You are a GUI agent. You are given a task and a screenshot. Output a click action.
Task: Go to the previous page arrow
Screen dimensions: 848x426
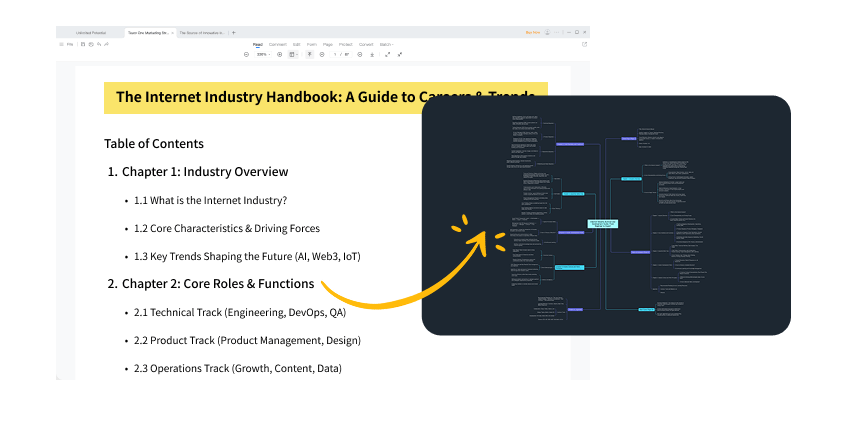pyautogui.click(x=322, y=54)
